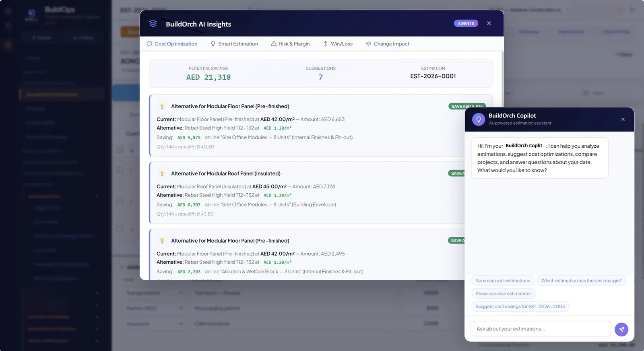Go to Change Impact tab
This screenshot has height=351, width=644.
tap(387, 44)
